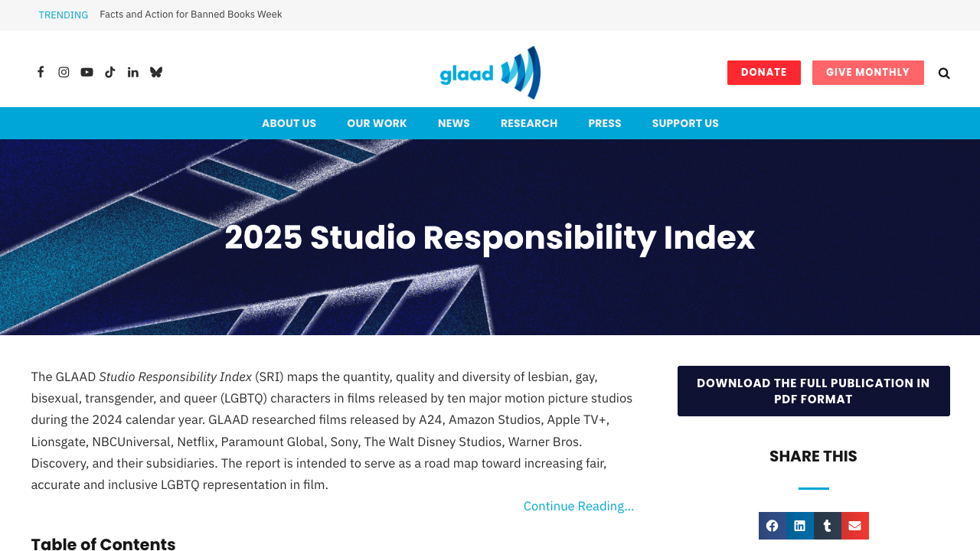The height and width of the screenshot is (551, 980).
Task: Share this report via email icon
Action: pos(855,526)
